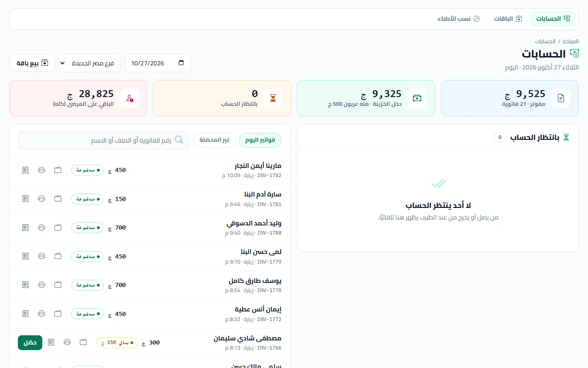Open statement icon for مصطفى شادي سليمان
This screenshot has height=368, width=588.
point(51,342)
